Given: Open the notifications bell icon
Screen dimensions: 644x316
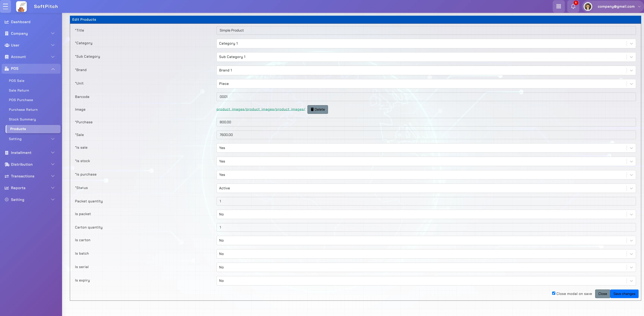Looking at the screenshot, I should click(x=573, y=7).
